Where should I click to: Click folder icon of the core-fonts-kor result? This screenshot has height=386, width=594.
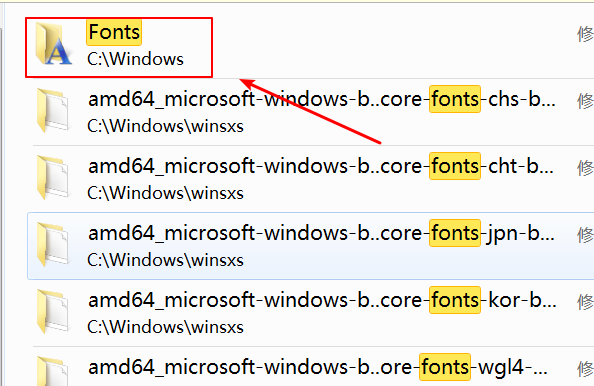53,312
